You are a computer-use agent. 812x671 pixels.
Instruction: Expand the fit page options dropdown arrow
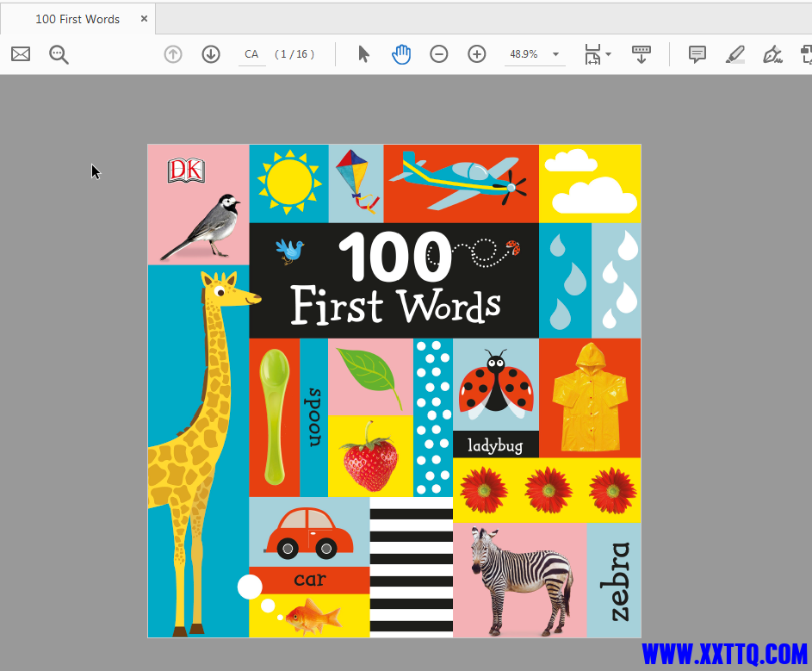point(609,54)
